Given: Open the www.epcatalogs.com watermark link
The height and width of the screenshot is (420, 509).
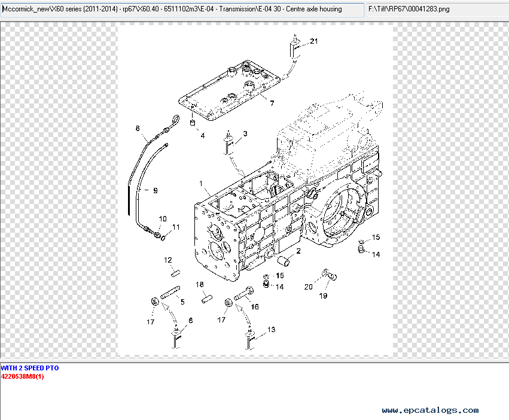Looking at the screenshot, I should 430,410.
